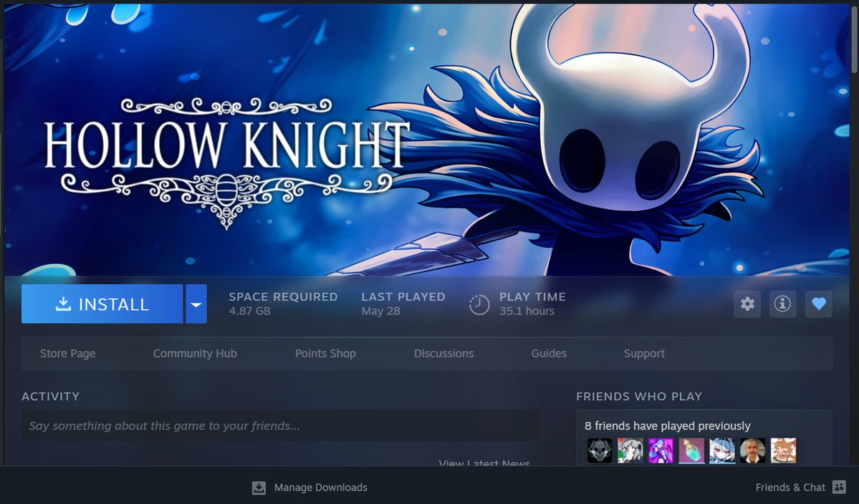Image resolution: width=859 pixels, height=504 pixels.
Task: Open game settings gear icon
Action: pos(747,304)
